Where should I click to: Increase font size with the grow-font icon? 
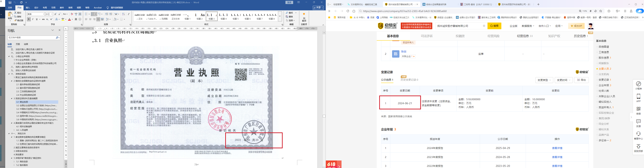click(56, 14)
